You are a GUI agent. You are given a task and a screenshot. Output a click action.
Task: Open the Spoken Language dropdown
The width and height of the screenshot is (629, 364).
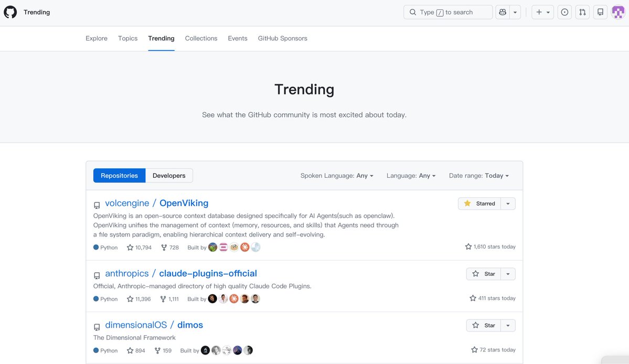pyautogui.click(x=337, y=175)
